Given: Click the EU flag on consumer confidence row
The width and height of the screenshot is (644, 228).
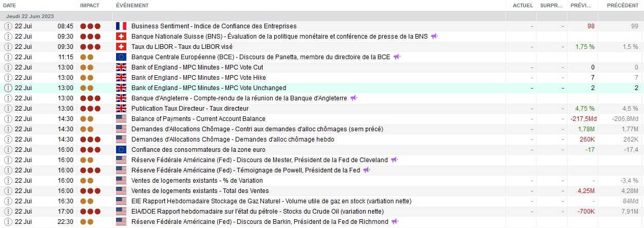Looking at the screenshot, I should (121, 150).
